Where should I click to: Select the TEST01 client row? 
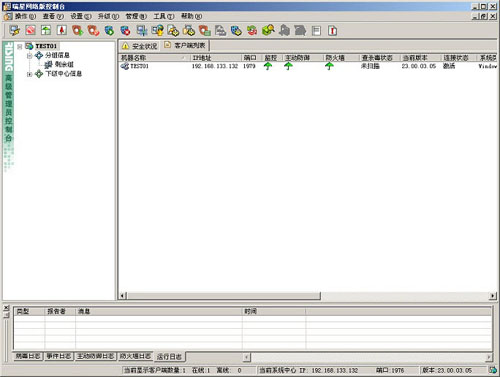click(x=308, y=66)
